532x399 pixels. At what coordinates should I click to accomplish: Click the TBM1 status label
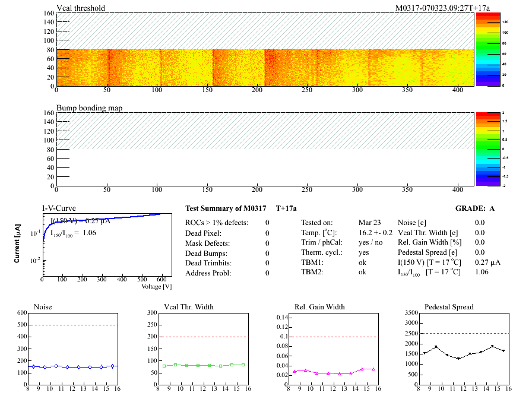coord(312,263)
